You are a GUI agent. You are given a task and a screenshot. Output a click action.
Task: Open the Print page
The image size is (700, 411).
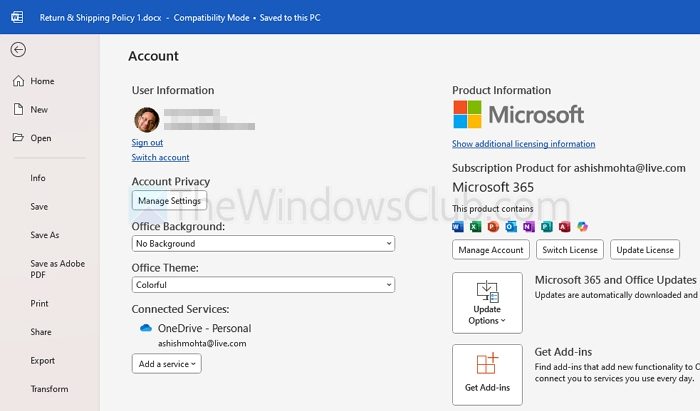coord(39,303)
